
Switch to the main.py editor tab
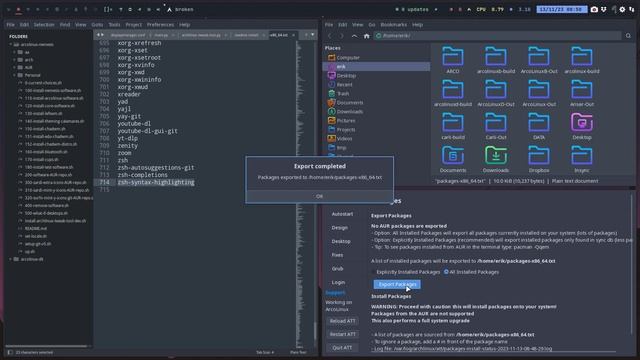pyautogui.click(x=161, y=35)
